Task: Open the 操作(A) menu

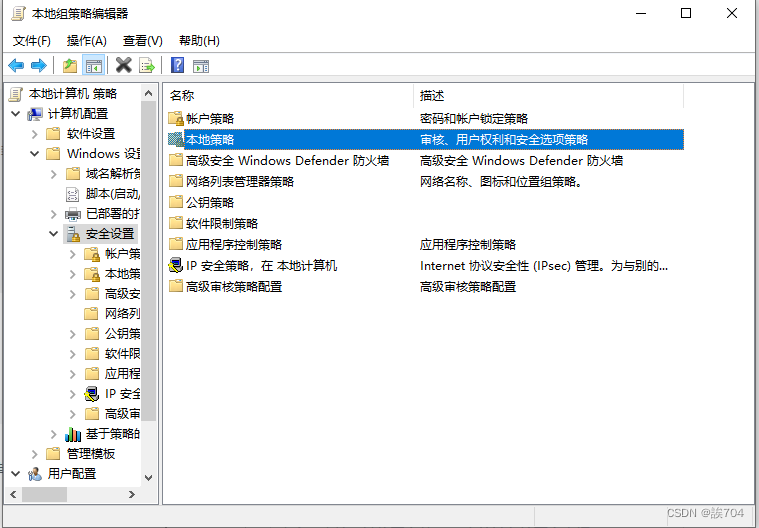Action: [87, 41]
